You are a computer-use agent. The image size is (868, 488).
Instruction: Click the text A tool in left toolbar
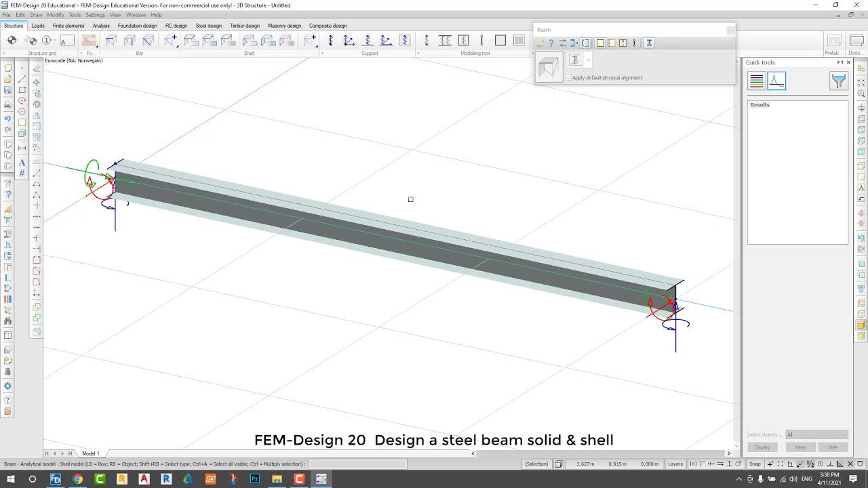(22, 163)
